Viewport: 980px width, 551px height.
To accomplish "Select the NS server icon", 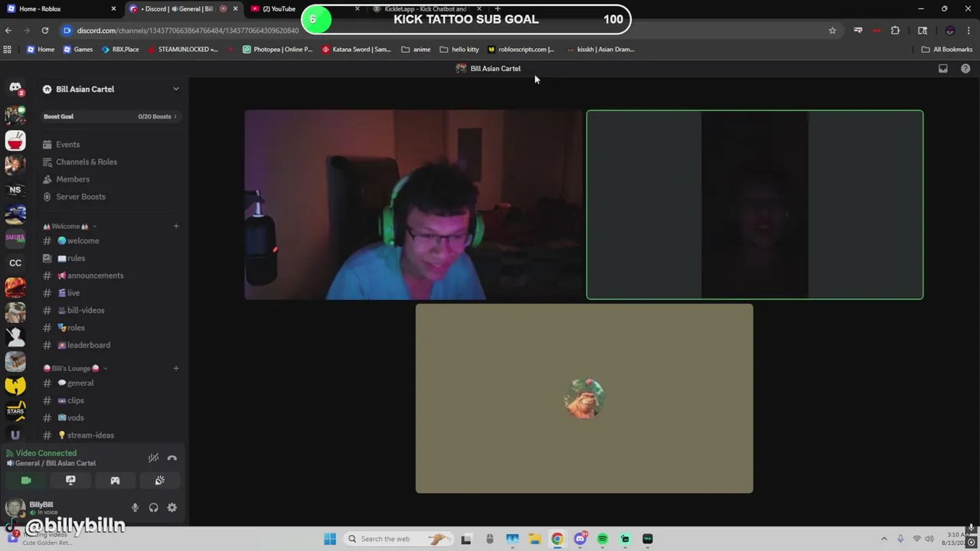I will [x=15, y=190].
